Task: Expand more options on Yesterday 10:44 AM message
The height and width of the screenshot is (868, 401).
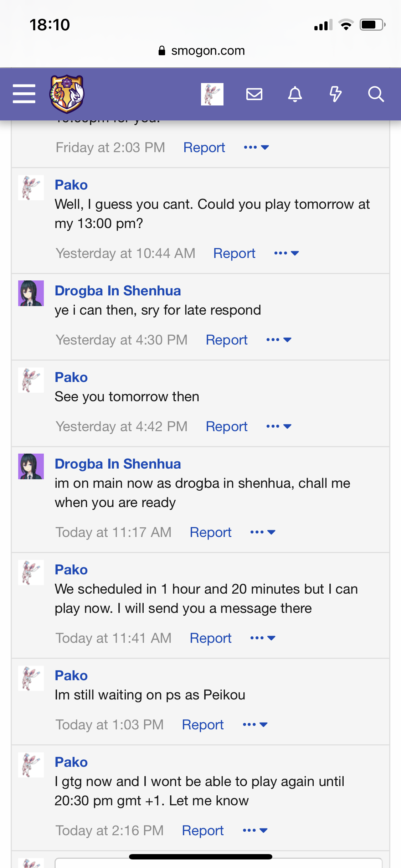Action: (286, 253)
